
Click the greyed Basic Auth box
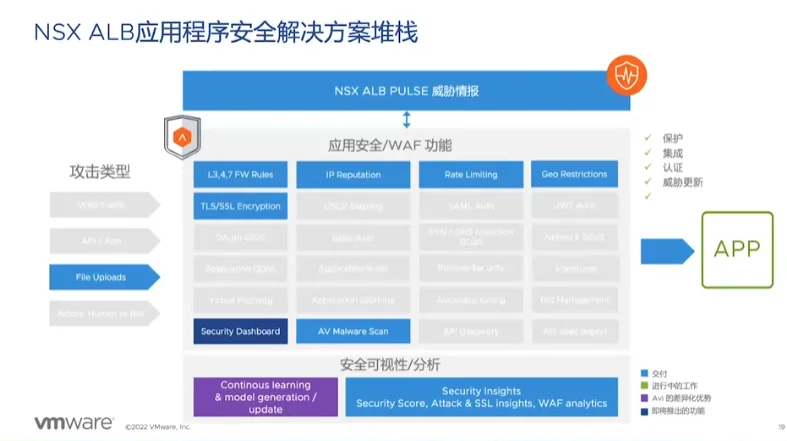point(353,237)
